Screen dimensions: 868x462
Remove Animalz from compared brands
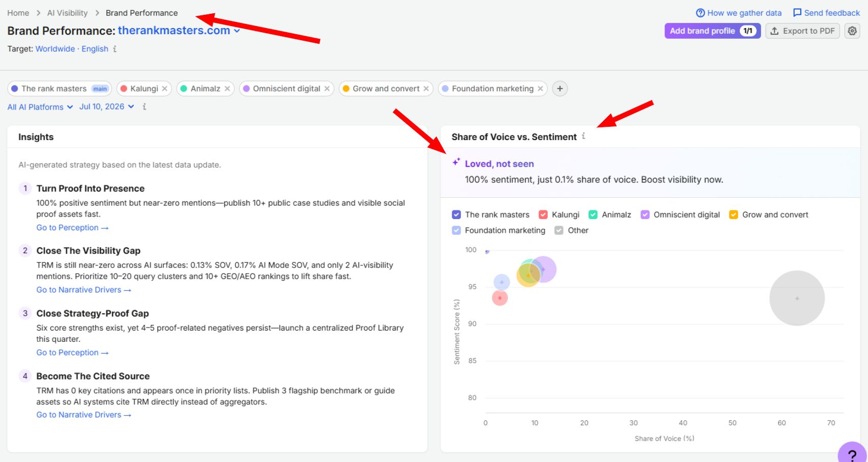click(x=227, y=89)
